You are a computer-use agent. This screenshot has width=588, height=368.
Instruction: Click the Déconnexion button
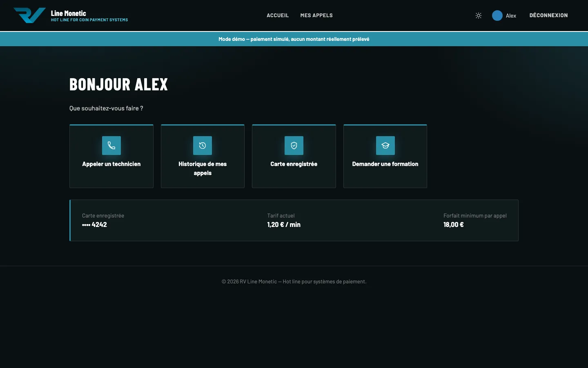point(548,16)
